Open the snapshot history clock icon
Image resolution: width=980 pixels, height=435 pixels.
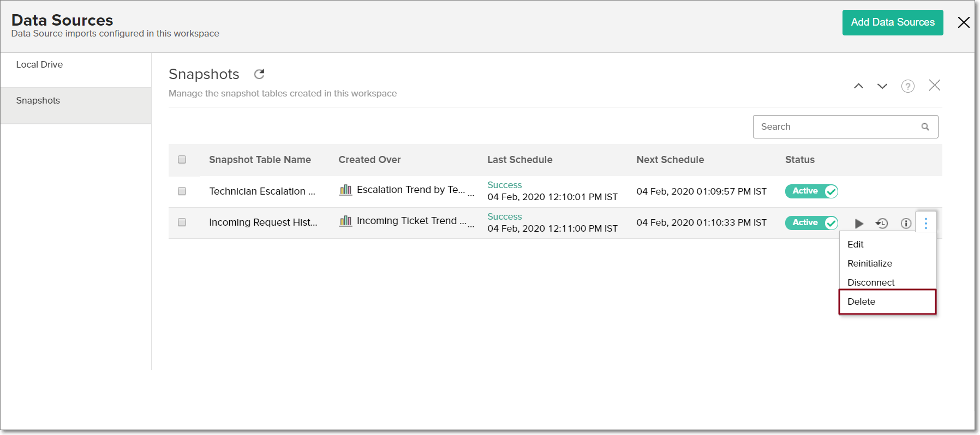[882, 223]
